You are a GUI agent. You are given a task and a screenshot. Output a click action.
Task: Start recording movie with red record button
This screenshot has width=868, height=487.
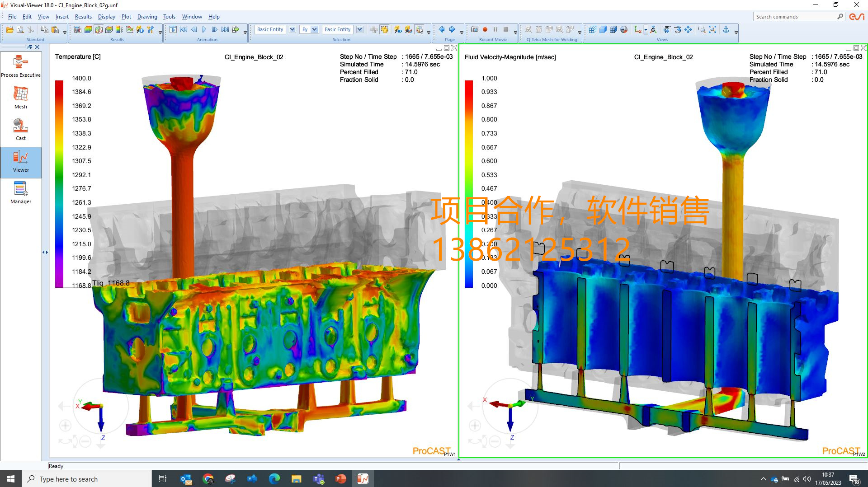pyautogui.click(x=485, y=29)
